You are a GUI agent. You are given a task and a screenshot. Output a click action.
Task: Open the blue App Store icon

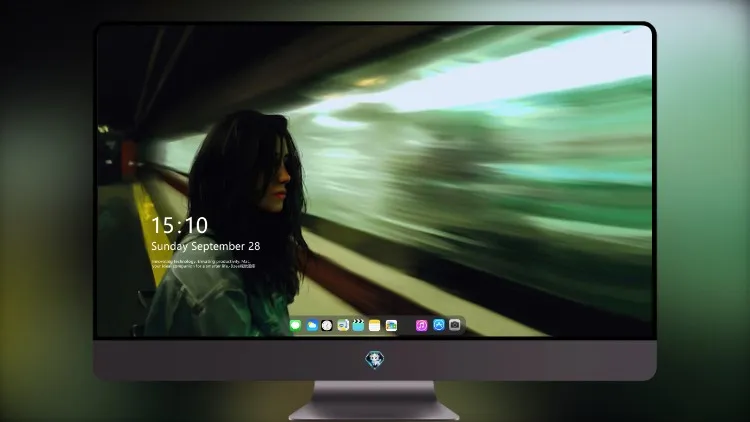439,325
